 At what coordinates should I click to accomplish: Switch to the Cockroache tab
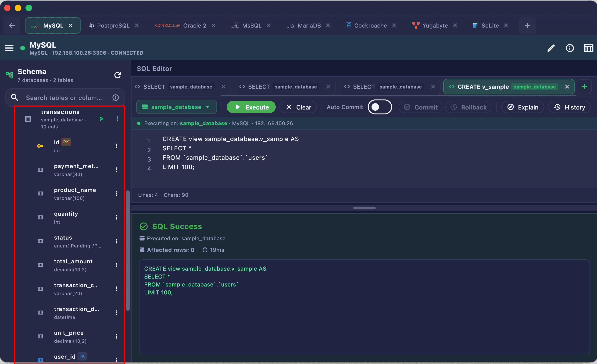coord(371,25)
